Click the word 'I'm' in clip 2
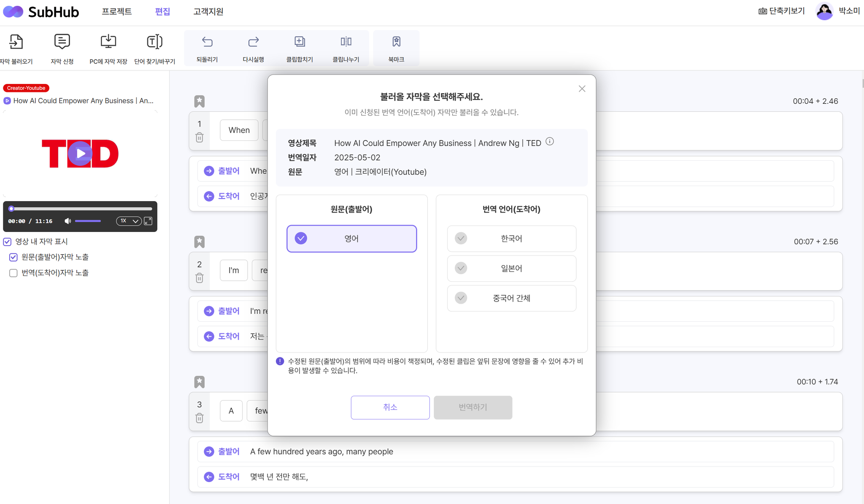Viewport: 864px width, 504px height. [234, 270]
